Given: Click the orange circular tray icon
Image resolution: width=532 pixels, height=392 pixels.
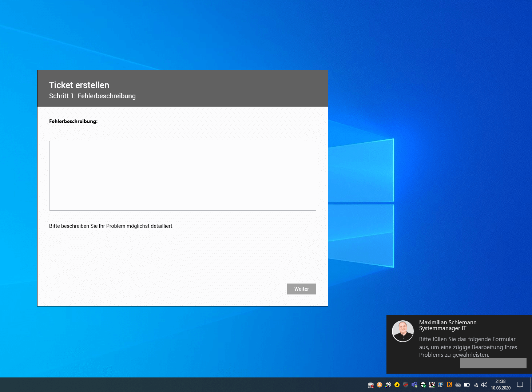Looking at the screenshot, I should tap(380, 385).
